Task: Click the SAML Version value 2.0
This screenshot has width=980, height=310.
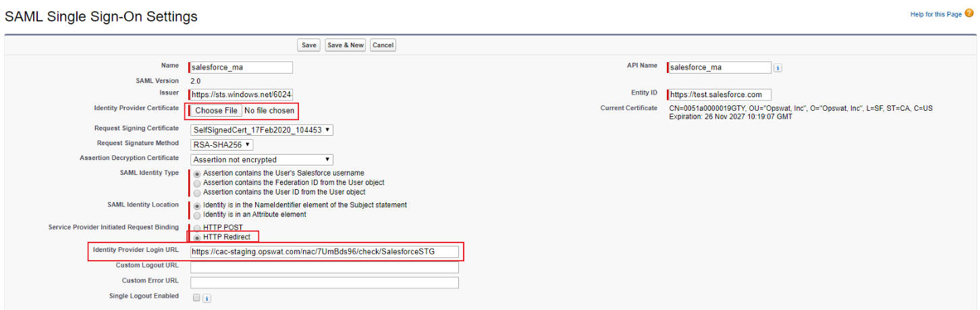Action: pos(195,81)
